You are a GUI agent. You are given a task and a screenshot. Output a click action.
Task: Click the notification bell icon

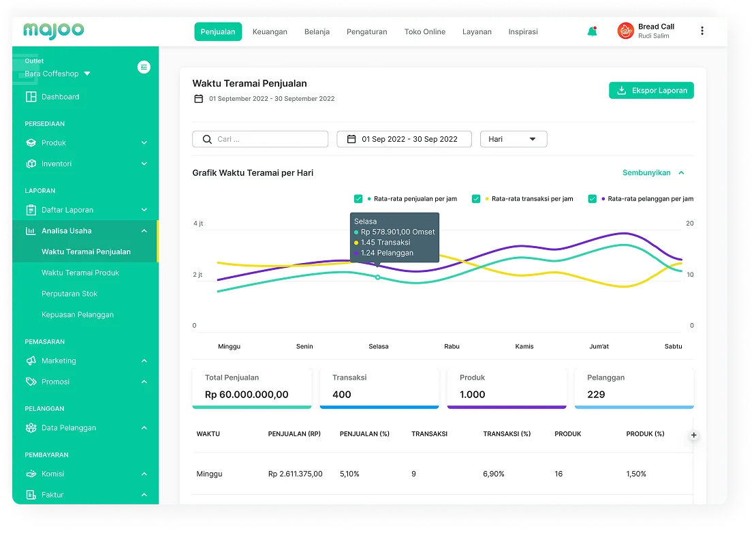point(592,31)
